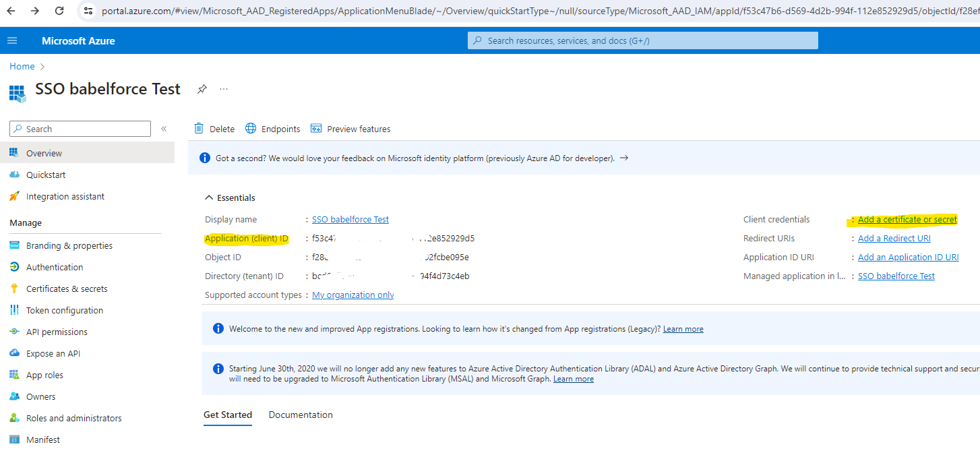Click Add an Application ID URI link
Viewport: 980px width, 453px height.
coord(909,257)
